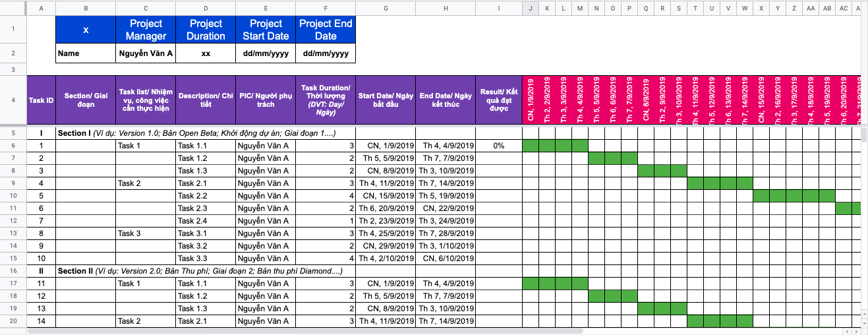Select the 'Task ID' column heading
The image size is (868, 335).
coord(41,100)
